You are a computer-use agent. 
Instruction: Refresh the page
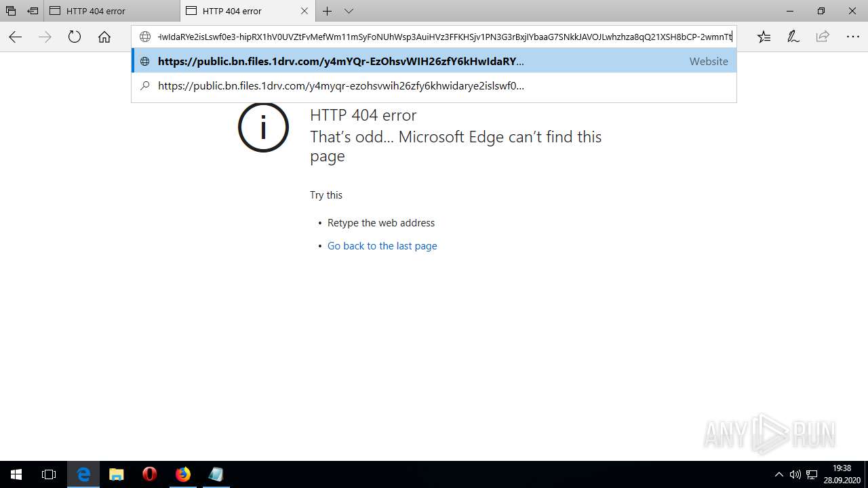[75, 37]
